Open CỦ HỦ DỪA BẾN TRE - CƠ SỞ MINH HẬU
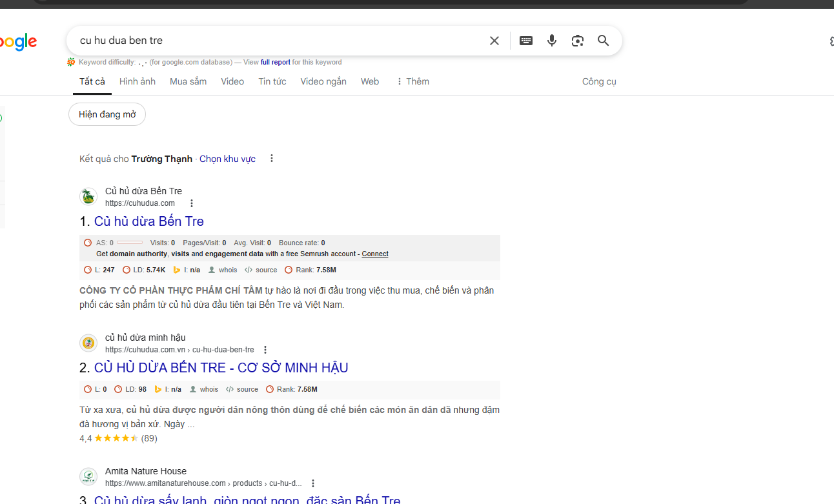 pyautogui.click(x=221, y=368)
